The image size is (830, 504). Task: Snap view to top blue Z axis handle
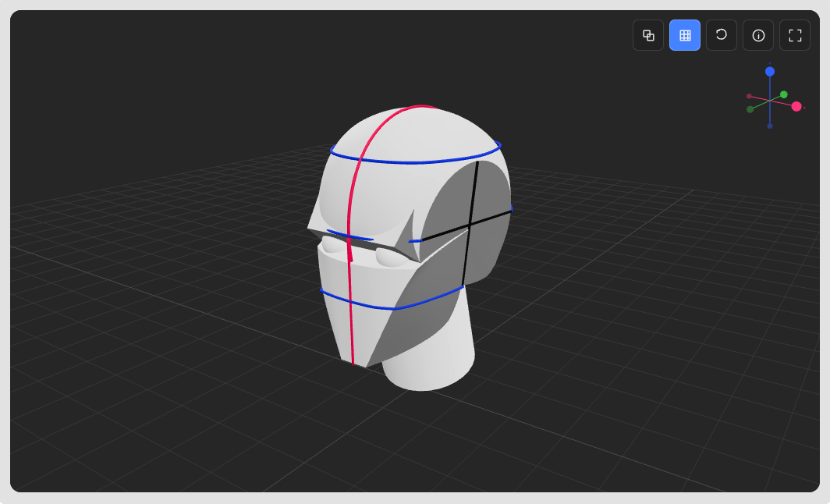click(x=770, y=72)
